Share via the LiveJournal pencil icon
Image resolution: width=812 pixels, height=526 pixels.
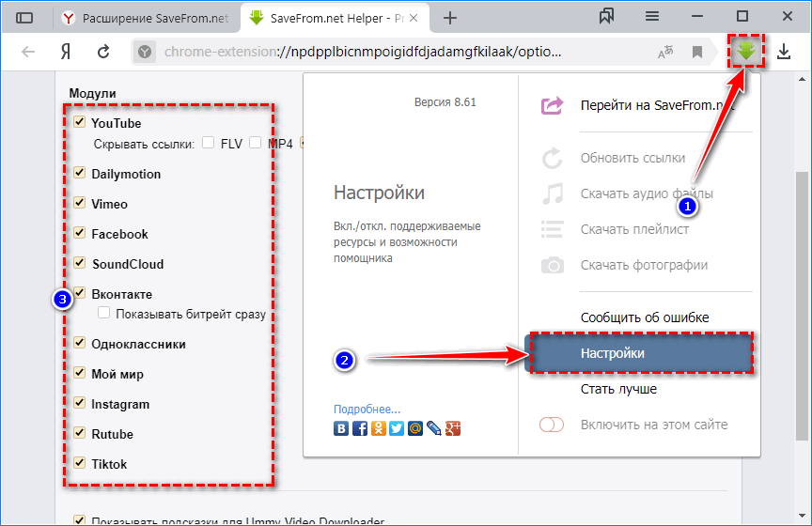pos(433,428)
